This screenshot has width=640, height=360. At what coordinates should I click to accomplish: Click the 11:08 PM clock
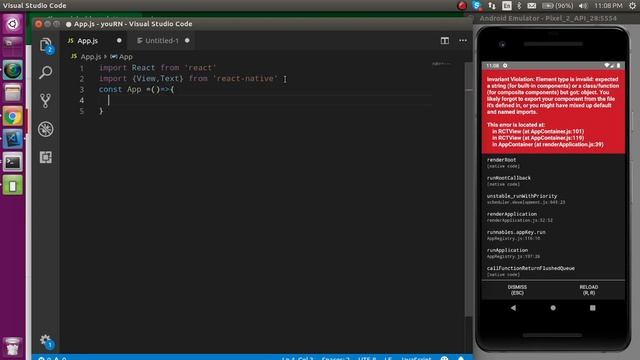pyautogui.click(x=608, y=5)
